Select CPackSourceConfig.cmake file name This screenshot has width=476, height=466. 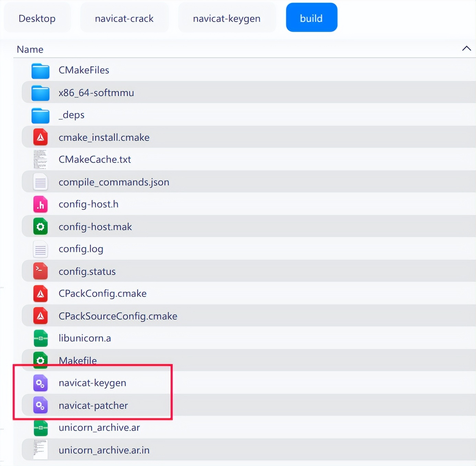pyautogui.click(x=118, y=316)
